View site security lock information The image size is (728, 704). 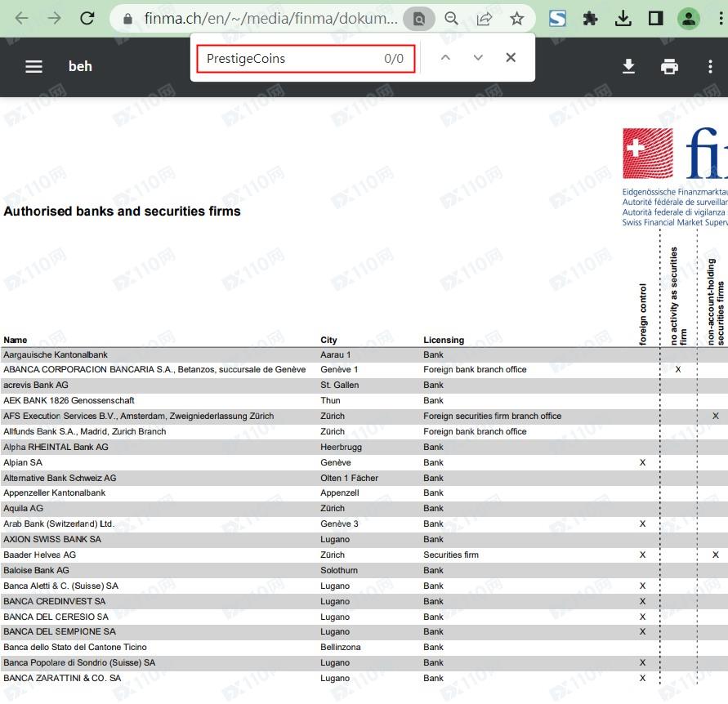pyautogui.click(x=127, y=18)
